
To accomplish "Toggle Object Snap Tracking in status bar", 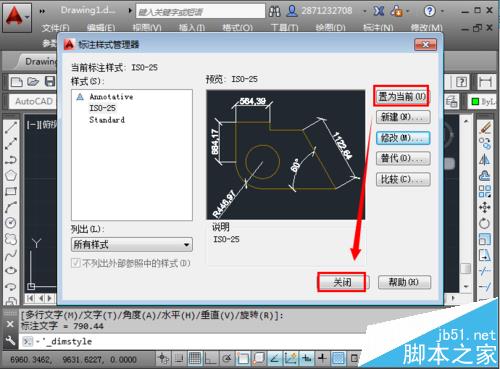I will pos(275,358).
